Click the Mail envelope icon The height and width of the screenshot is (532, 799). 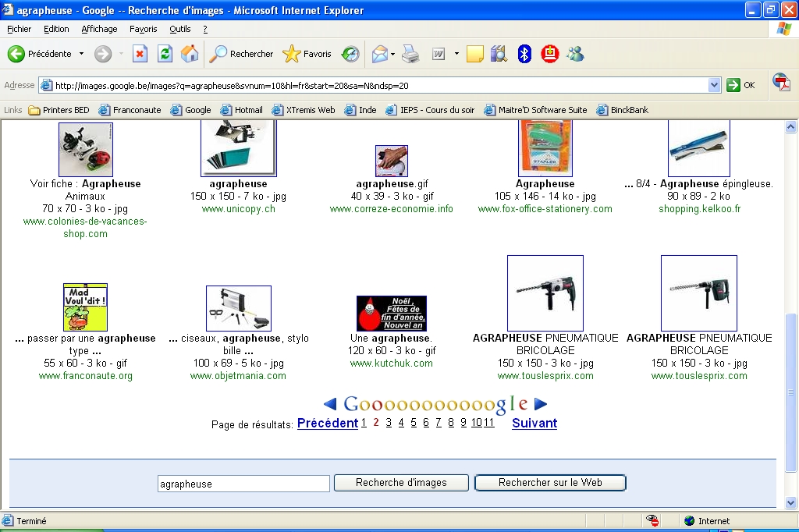click(x=380, y=54)
